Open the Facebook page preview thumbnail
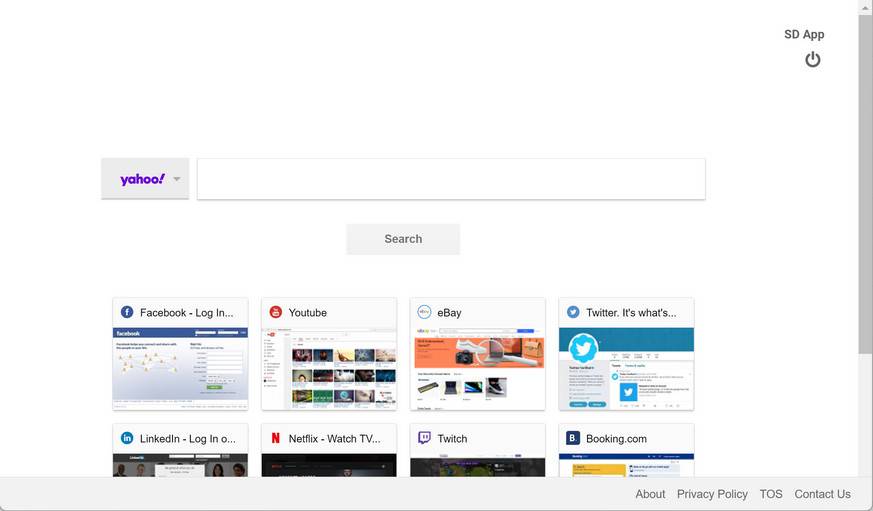Image resolution: width=873 pixels, height=511 pixels. (180, 368)
